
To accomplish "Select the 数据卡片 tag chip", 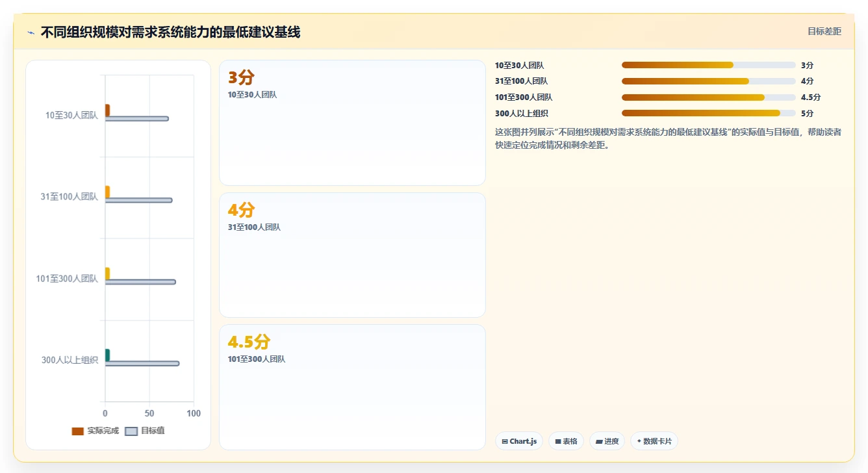I will click(654, 441).
